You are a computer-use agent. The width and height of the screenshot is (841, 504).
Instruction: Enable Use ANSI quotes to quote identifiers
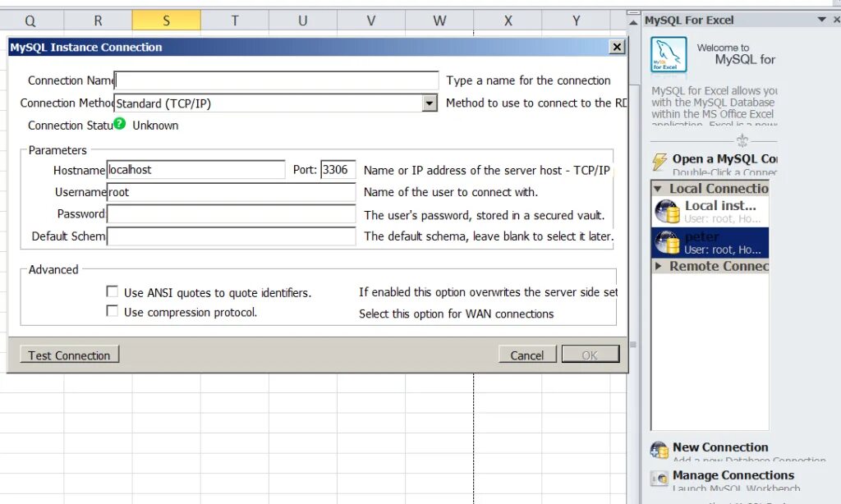(112, 291)
